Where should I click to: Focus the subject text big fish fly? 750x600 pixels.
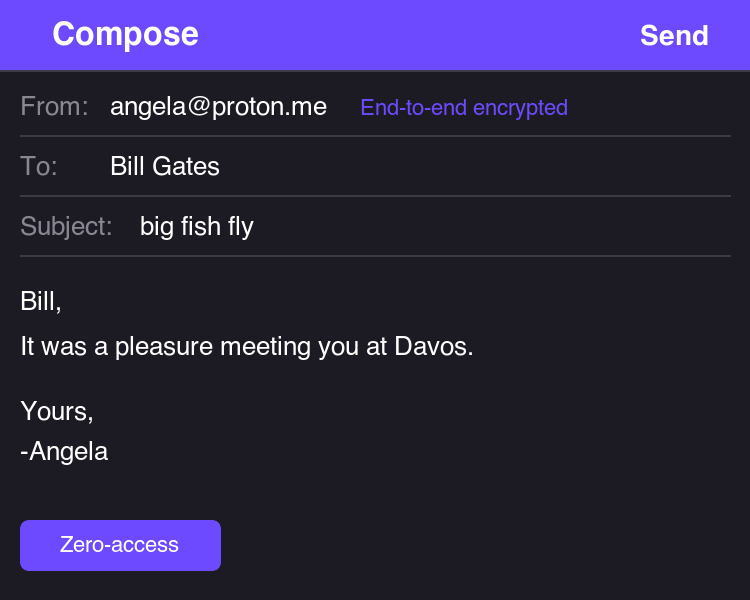tap(197, 226)
